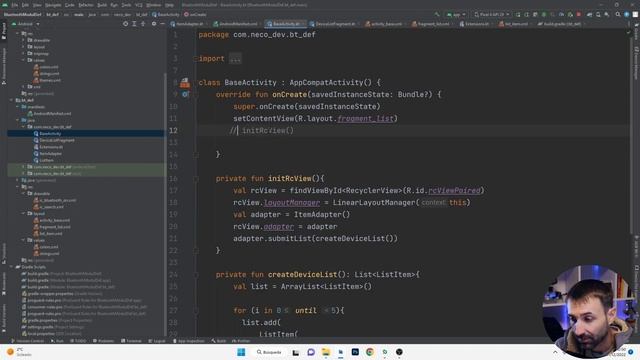Collapse the Gradle Scripts tree node
This screenshot has height=360, width=640.
coord(12,267)
